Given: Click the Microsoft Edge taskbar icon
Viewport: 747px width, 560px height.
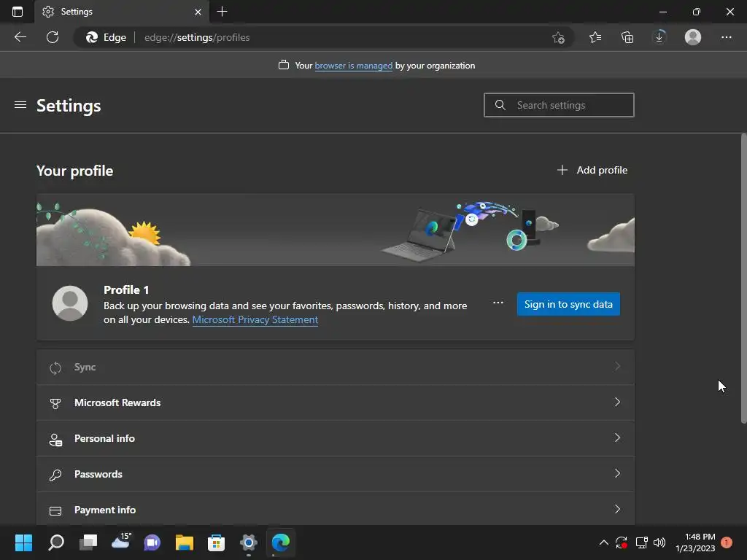Looking at the screenshot, I should [281, 542].
